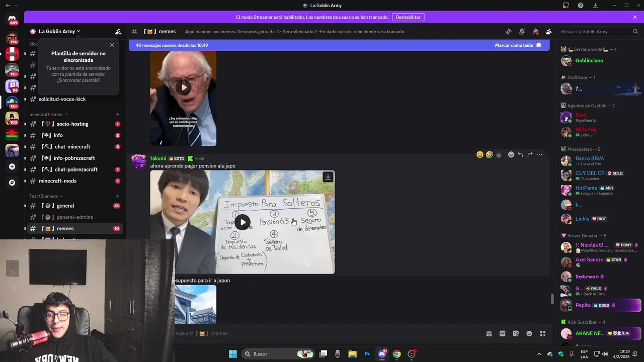Open File Explorer from the taskbar
Image resolution: width=644 pixels, height=362 pixels.
352,354
